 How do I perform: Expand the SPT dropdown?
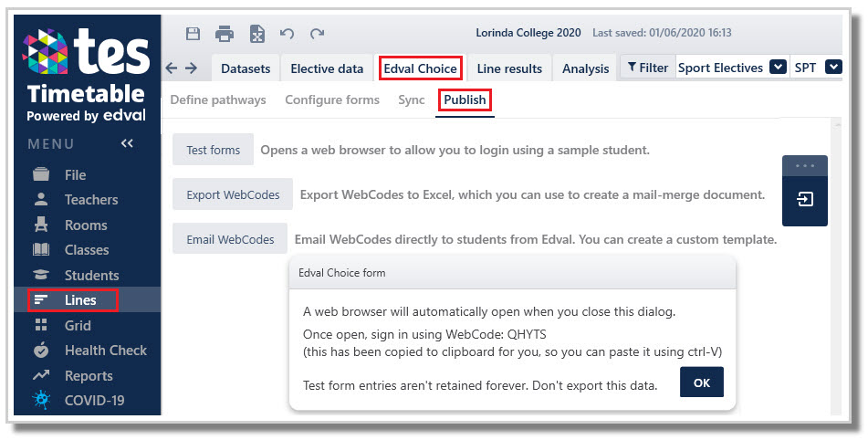coord(833,67)
